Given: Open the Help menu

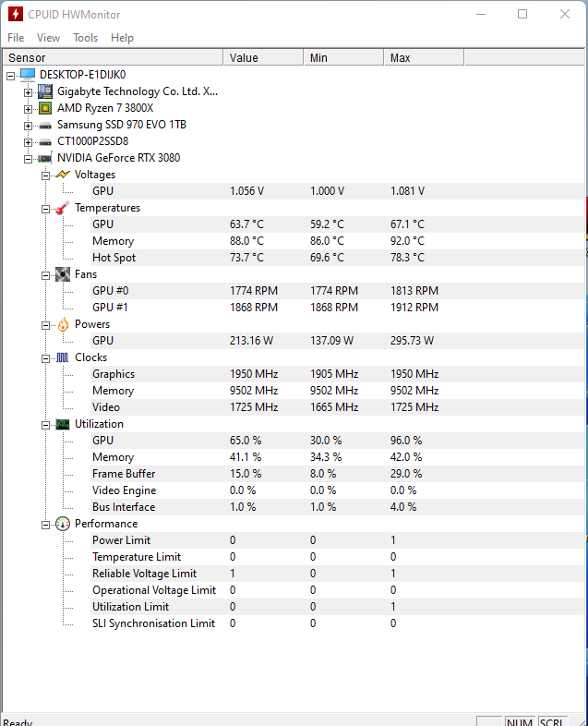Looking at the screenshot, I should [x=122, y=38].
